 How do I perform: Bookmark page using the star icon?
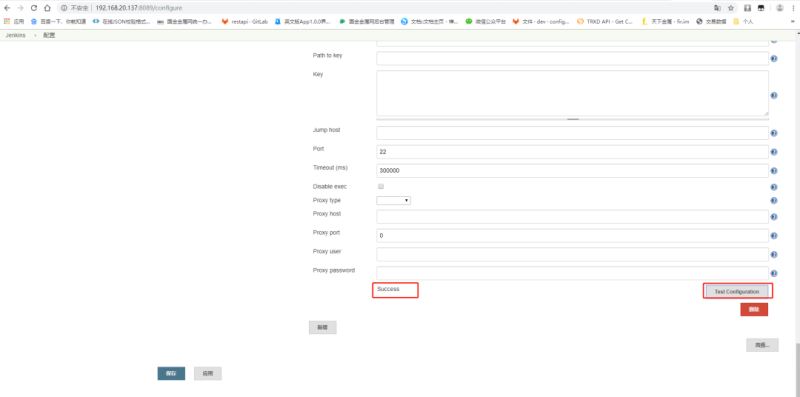click(731, 8)
